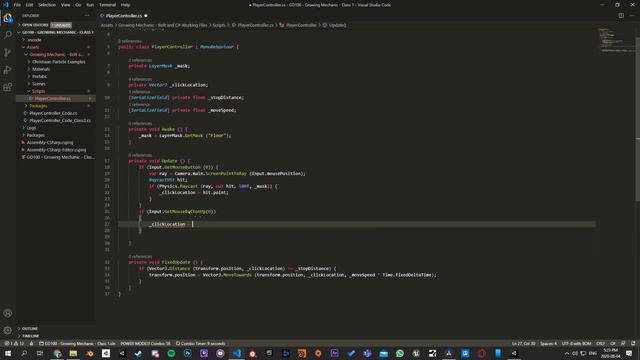Screen dimensions: 640x360
Task: Open the Run and Debug view
Action: [x=7, y=70]
